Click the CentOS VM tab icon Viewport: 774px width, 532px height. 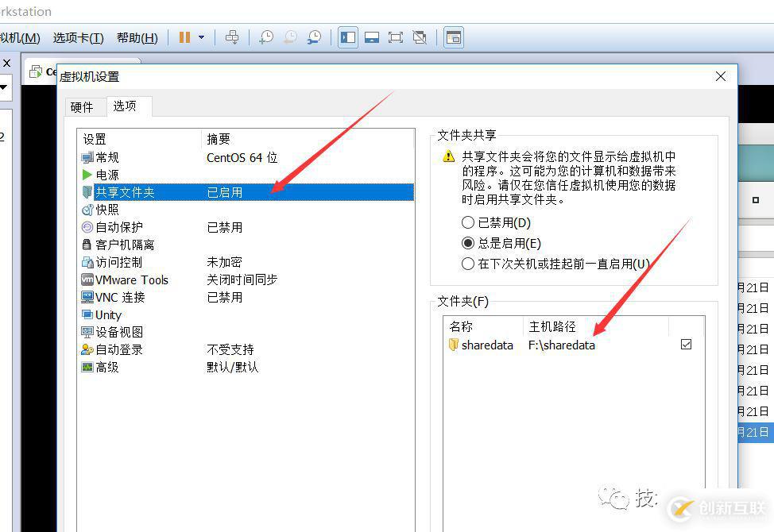tap(36, 71)
